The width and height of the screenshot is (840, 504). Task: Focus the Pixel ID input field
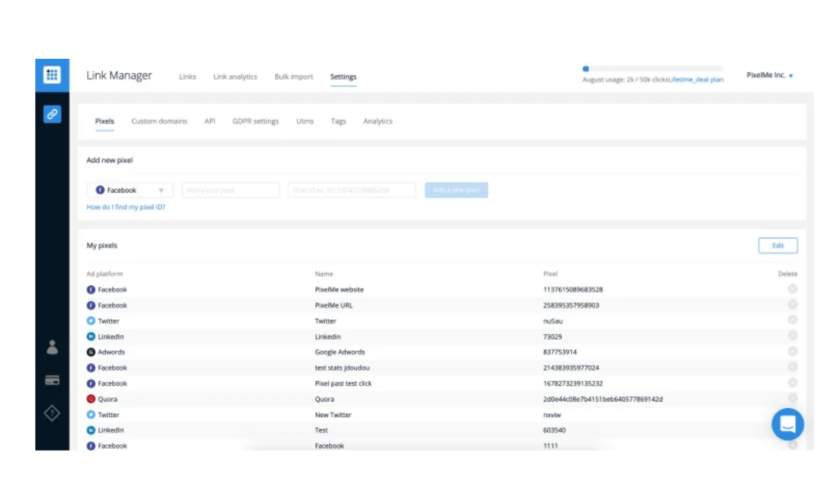[x=352, y=190]
